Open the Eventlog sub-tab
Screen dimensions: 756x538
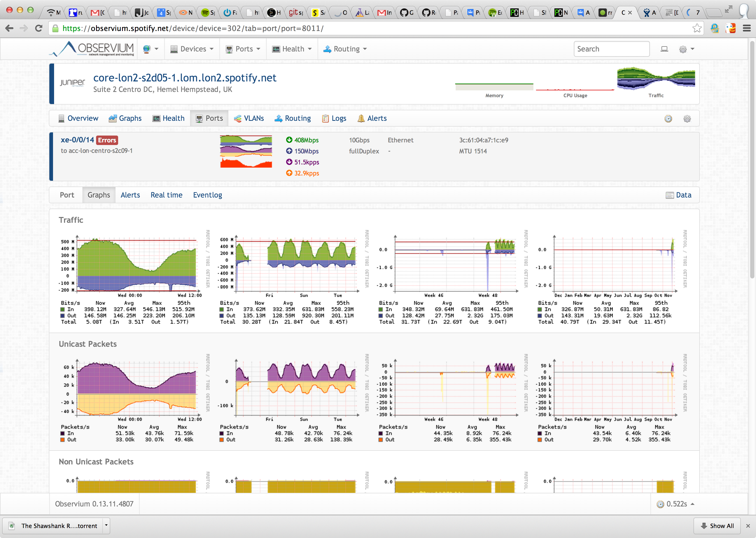[x=208, y=195]
